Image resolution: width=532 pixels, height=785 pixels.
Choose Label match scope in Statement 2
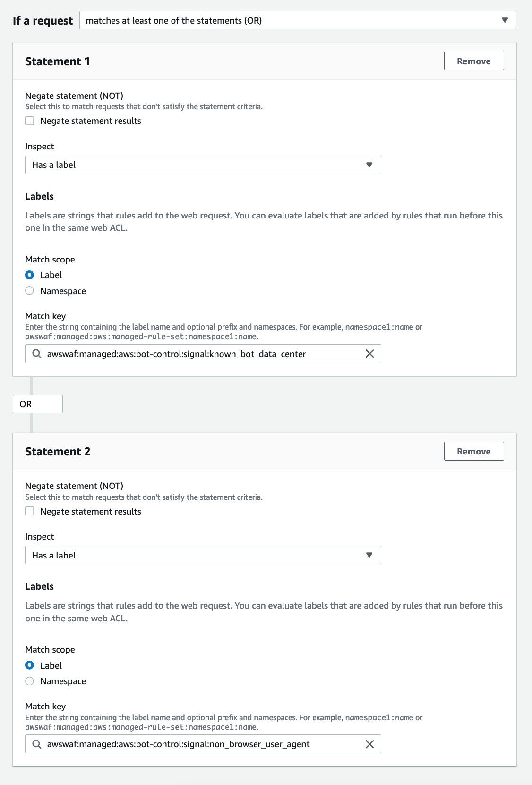click(30, 665)
